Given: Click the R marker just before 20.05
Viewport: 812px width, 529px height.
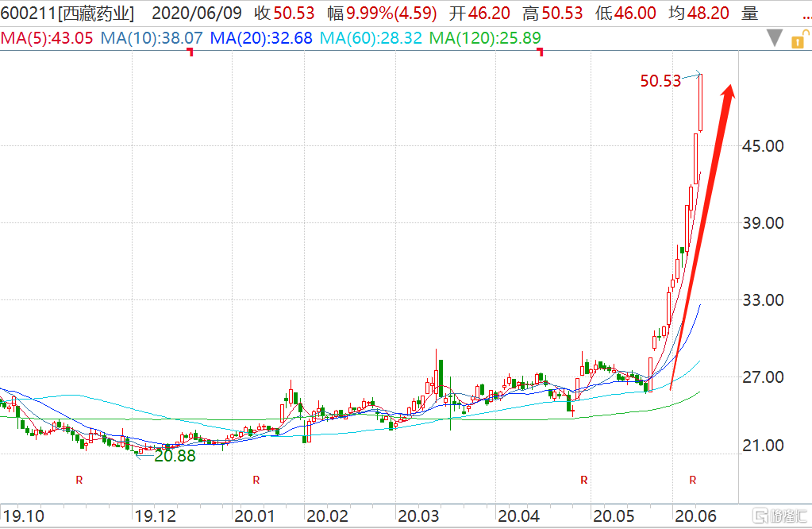Looking at the screenshot, I should click(584, 481).
